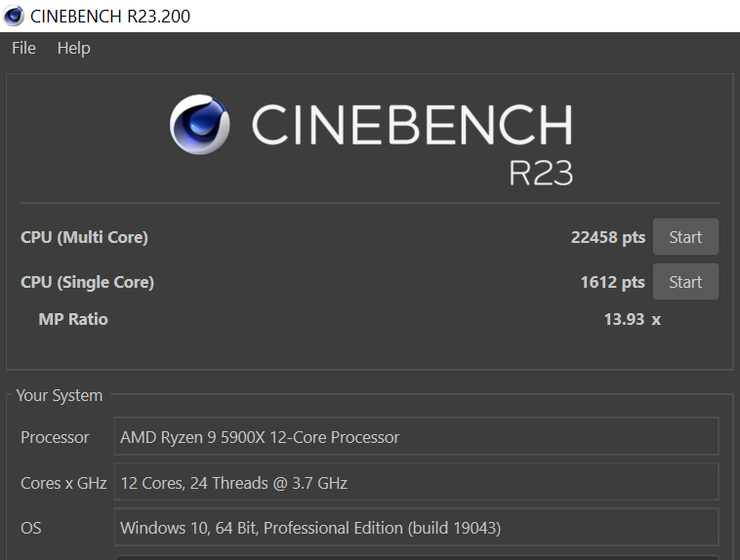Click the OS field showing Windows 10
Image resolution: width=740 pixels, height=560 pixels.
pos(416,527)
